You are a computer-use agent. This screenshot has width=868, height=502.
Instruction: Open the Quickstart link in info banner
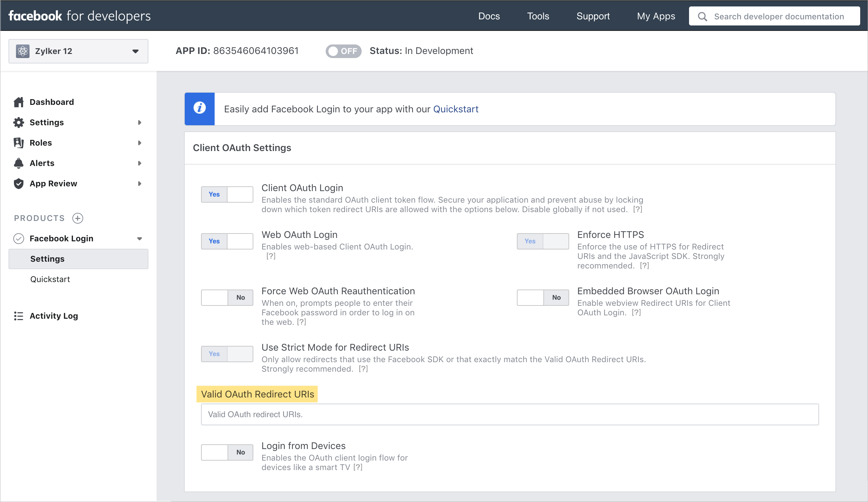[x=455, y=109]
